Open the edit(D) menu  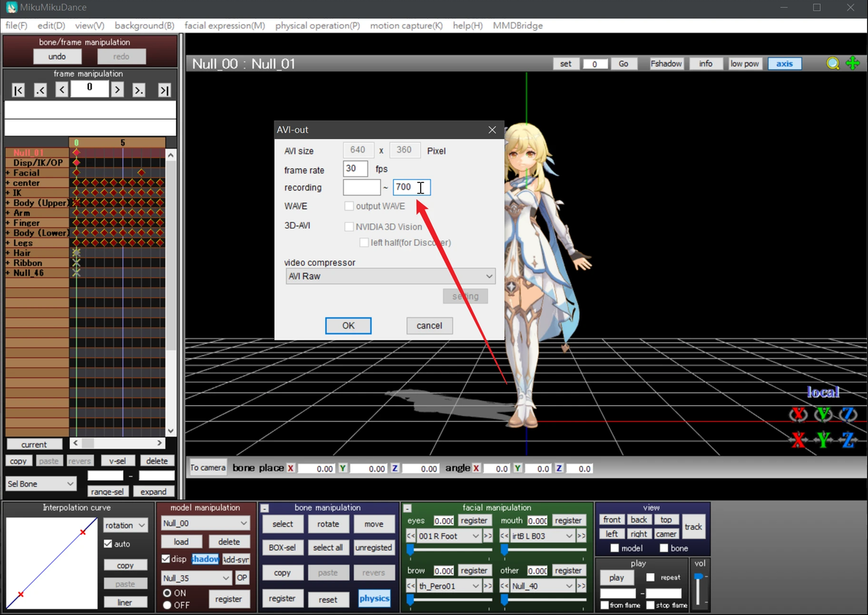pos(51,26)
